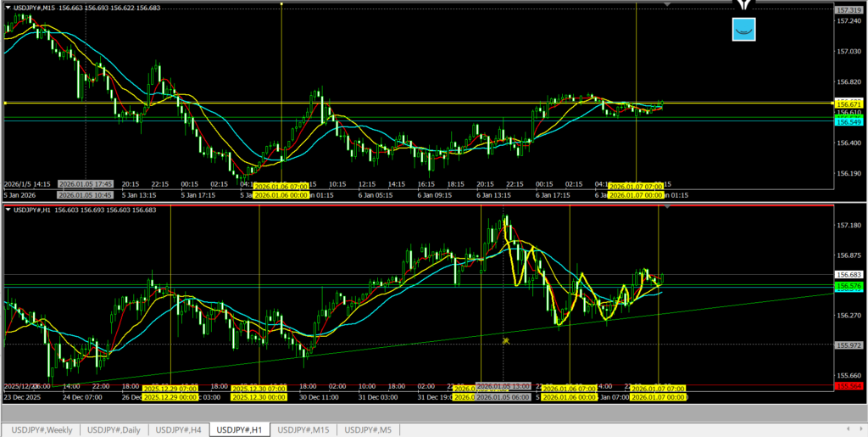Click the white logo icon at top edge
Screen dimensions: 868x437
click(x=744, y=6)
